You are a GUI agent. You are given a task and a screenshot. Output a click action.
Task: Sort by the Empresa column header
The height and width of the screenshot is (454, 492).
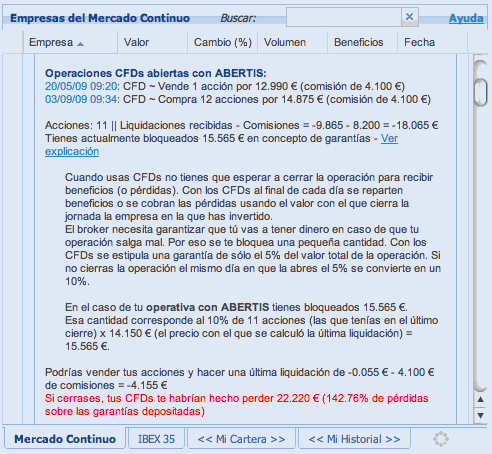(x=70, y=42)
